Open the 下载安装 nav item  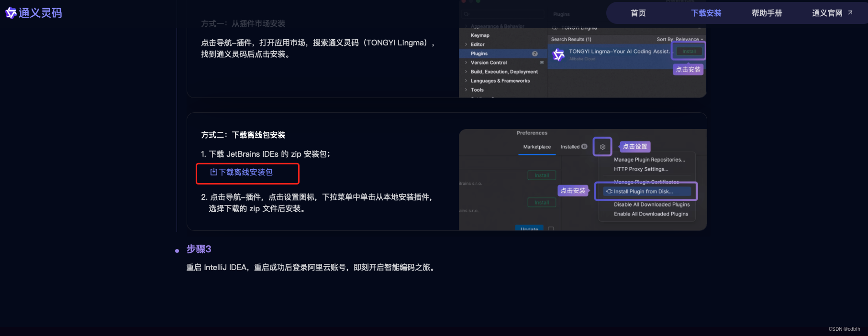click(706, 13)
